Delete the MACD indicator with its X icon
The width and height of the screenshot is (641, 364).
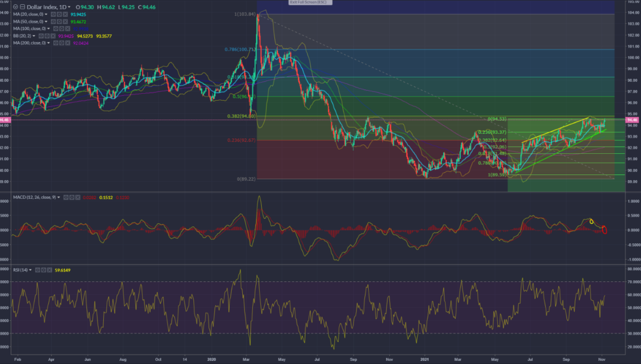click(x=78, y=197)
